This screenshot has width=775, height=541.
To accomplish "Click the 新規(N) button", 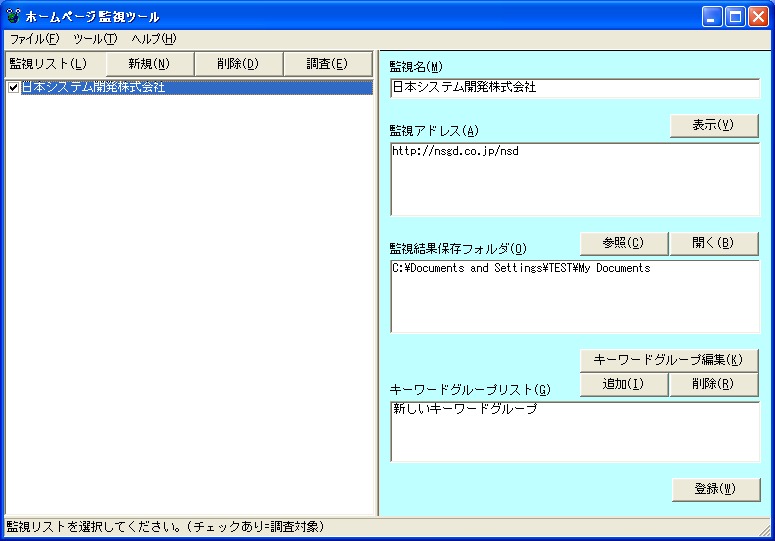I will tap(149, 64).
